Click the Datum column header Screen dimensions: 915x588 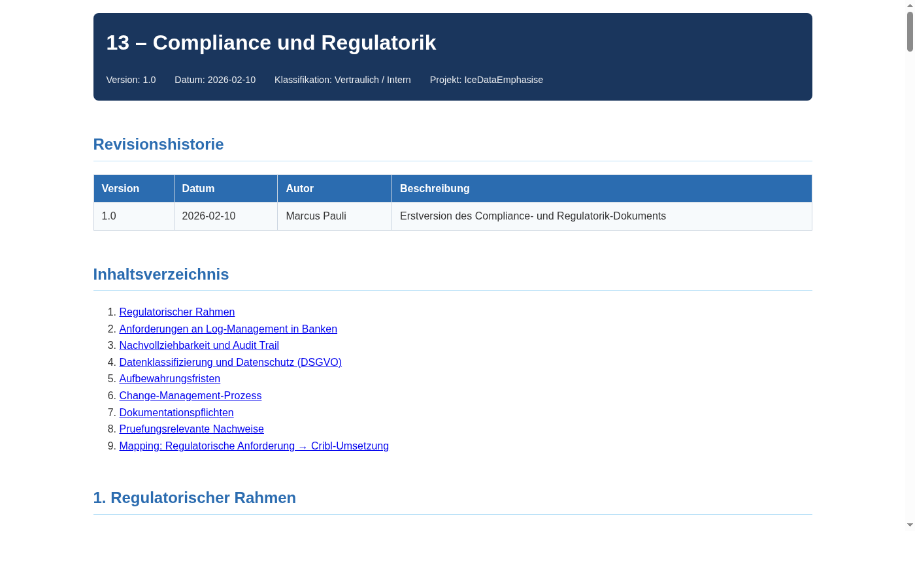(x=198, y=188)
